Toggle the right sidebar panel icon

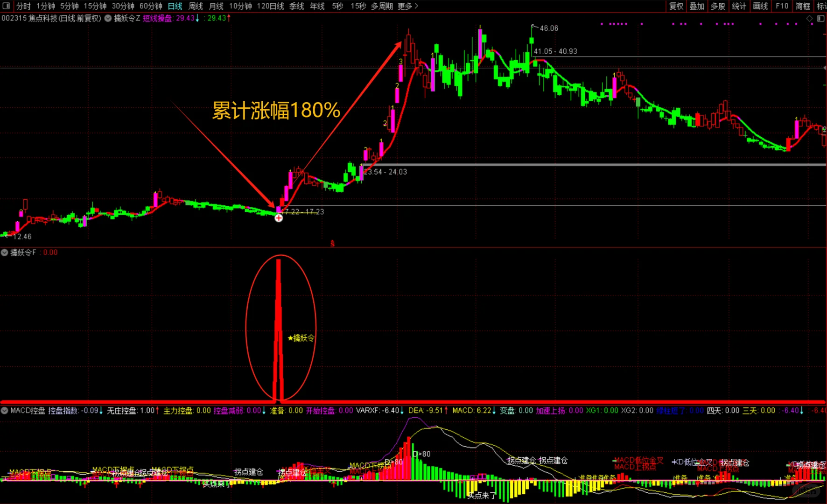point(820,19)
